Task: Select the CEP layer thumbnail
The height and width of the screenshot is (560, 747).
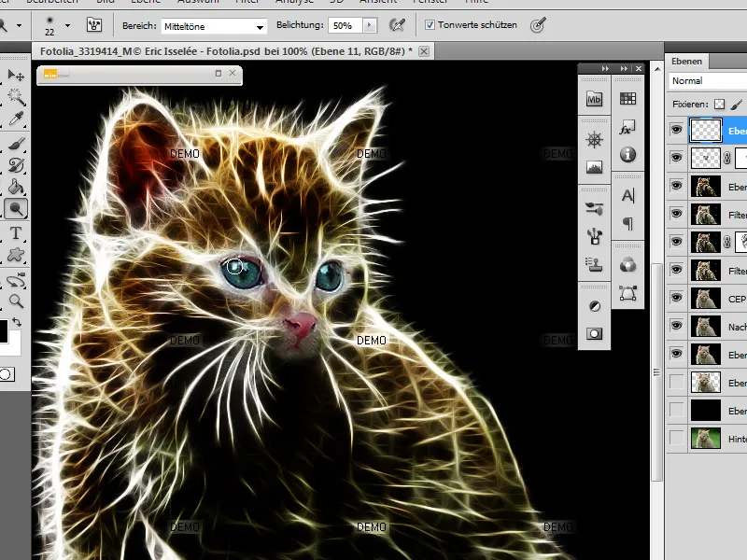Action: point(706,299)
